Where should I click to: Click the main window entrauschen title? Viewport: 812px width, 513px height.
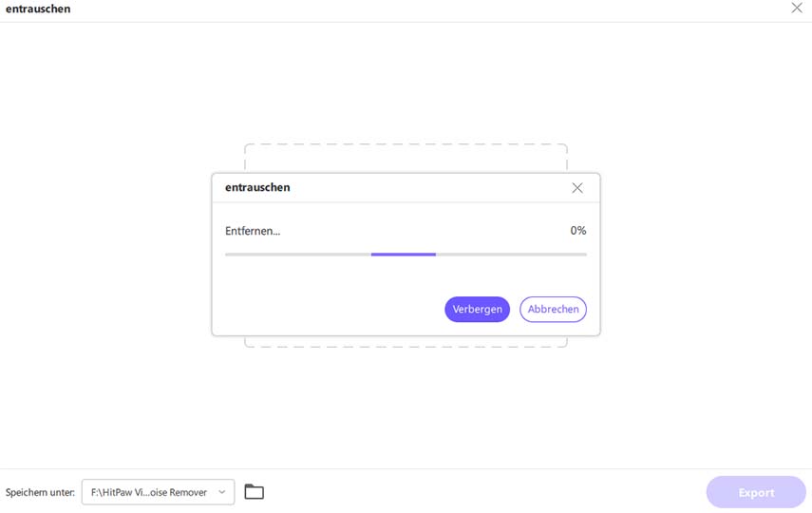(38, 9)
